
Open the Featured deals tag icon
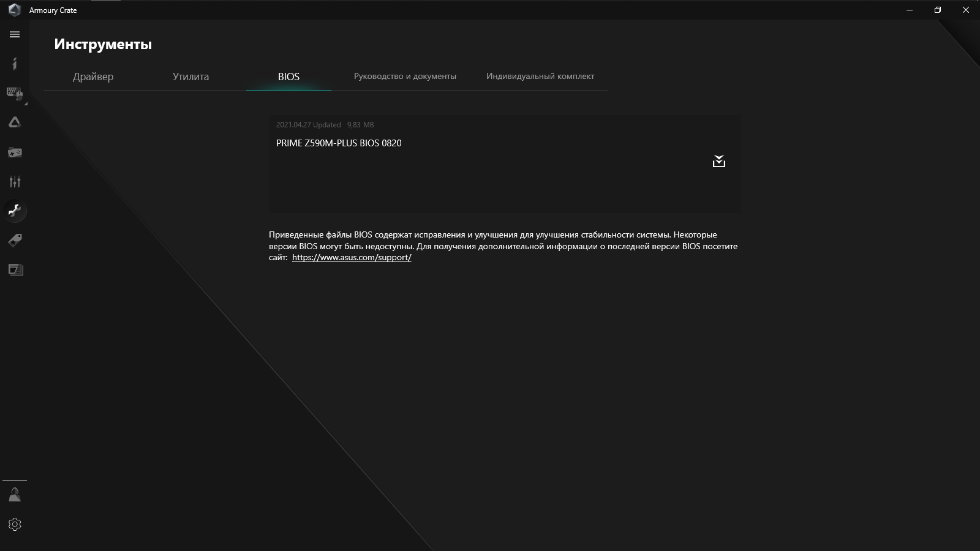pos(15,240)
